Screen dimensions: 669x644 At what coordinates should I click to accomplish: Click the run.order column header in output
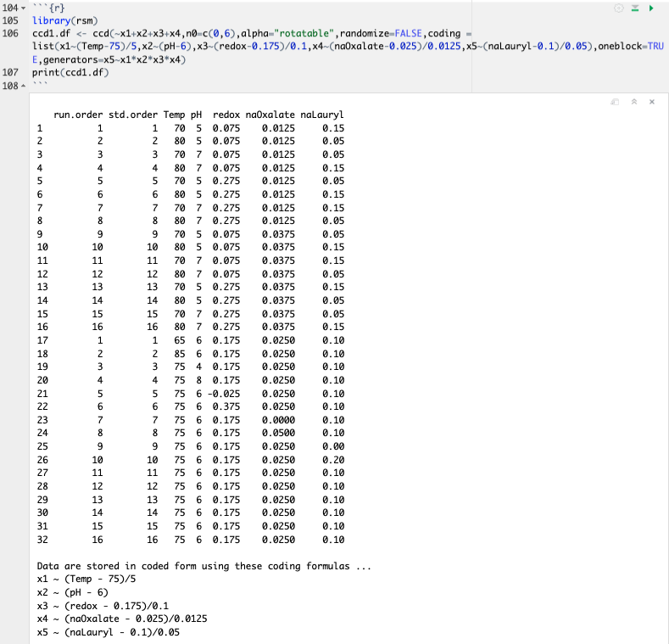[76, 114]
